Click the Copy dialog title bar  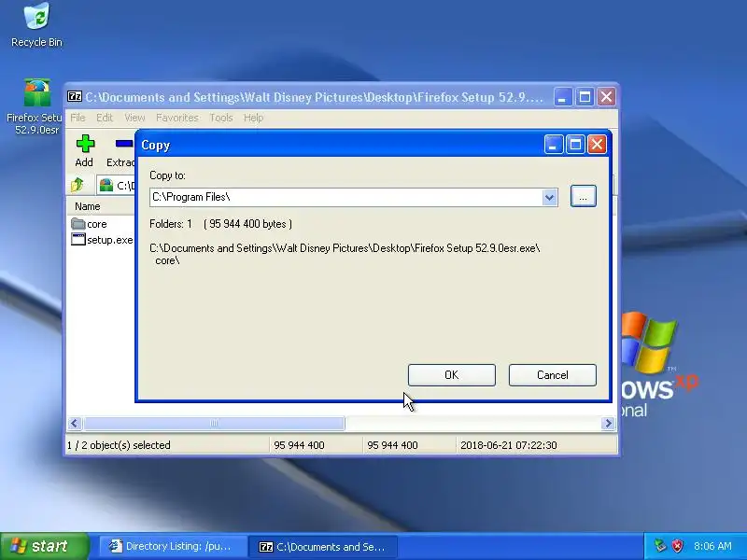(341, 145)
